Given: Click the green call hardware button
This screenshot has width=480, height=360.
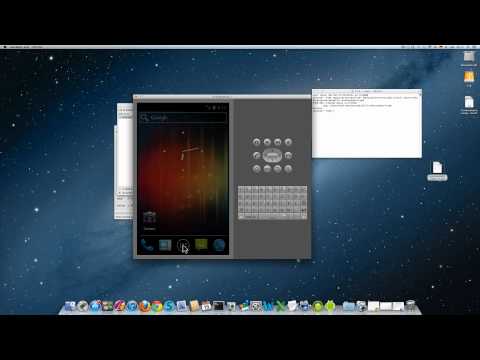Looking at the screenshot, I should (256, 155).
